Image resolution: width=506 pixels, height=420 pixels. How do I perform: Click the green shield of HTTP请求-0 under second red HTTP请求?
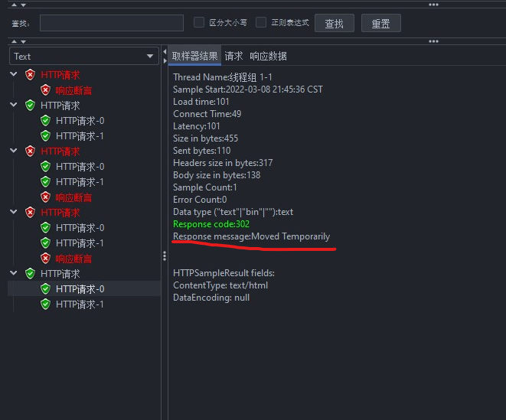[x=45, y=167]
